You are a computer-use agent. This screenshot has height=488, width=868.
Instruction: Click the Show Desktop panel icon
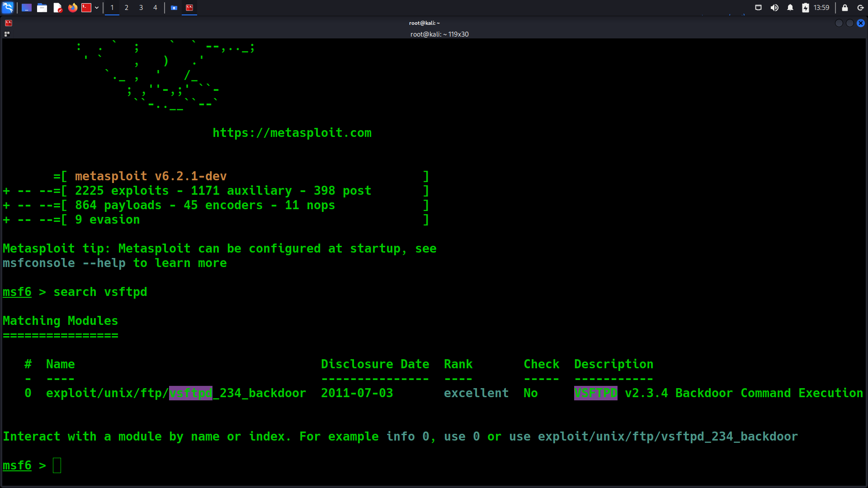tap(27, 8)
